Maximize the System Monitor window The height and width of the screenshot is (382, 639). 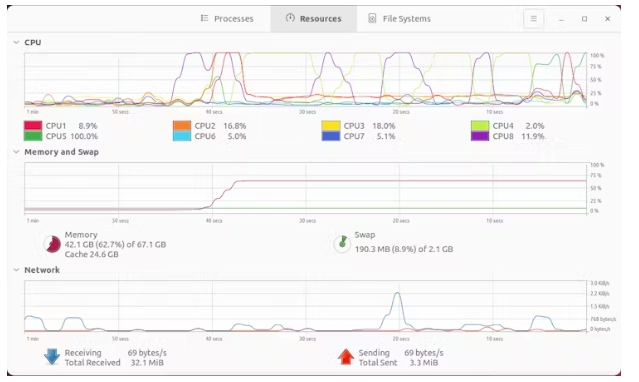click(x=584, y=19)
